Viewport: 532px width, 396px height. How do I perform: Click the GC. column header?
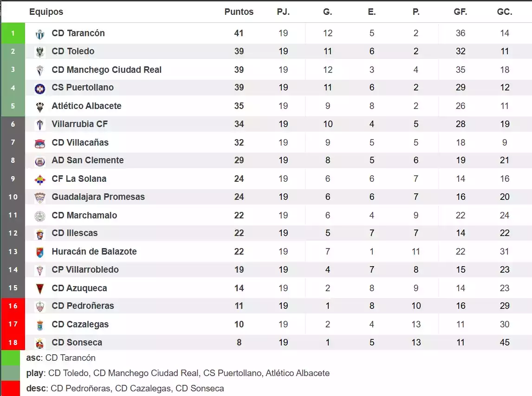504,12
